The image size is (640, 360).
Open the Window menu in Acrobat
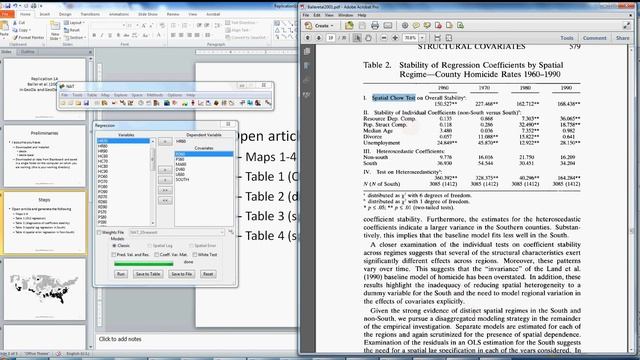(x=345, y=15)
